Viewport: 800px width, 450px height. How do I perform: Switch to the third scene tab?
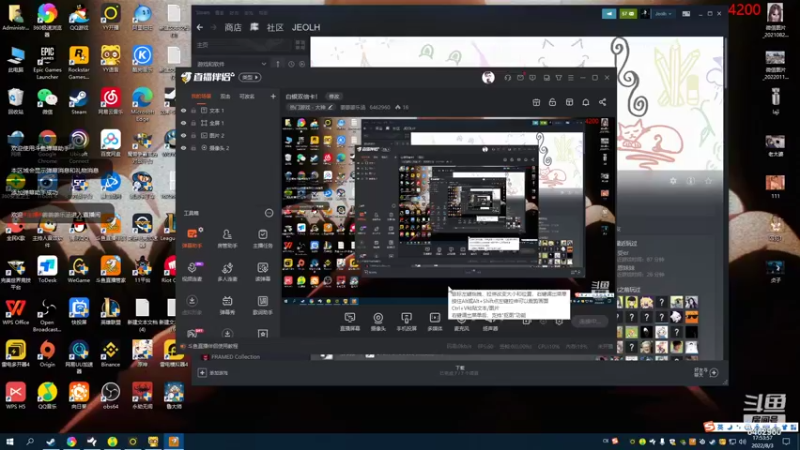pos(247,96)
